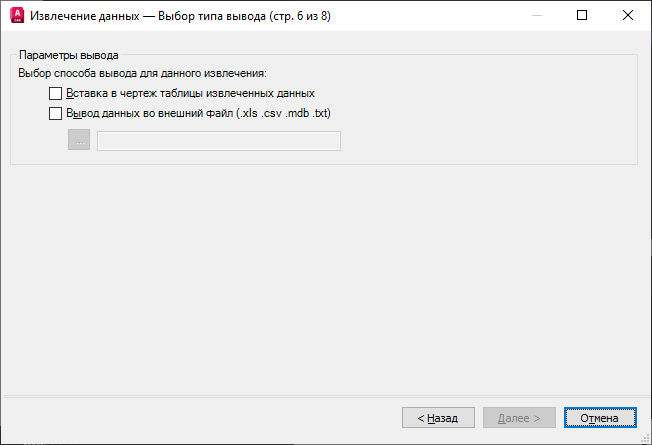Viewport: 652px width, 445px height.
Task: Grab the resize grip in dialog corner
Action: coord(646,438)
